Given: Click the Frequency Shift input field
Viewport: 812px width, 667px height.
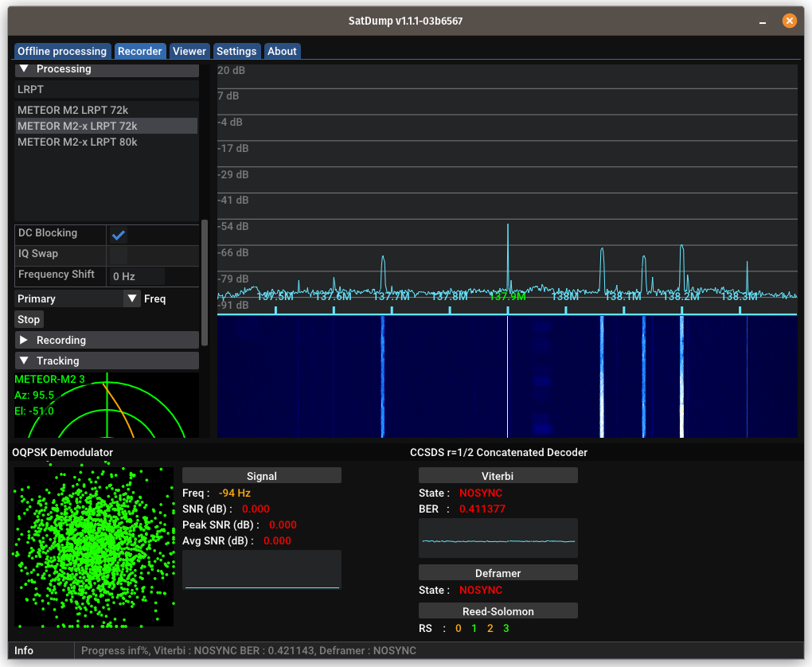Looking at the screenshot, I should pos(137,276).
